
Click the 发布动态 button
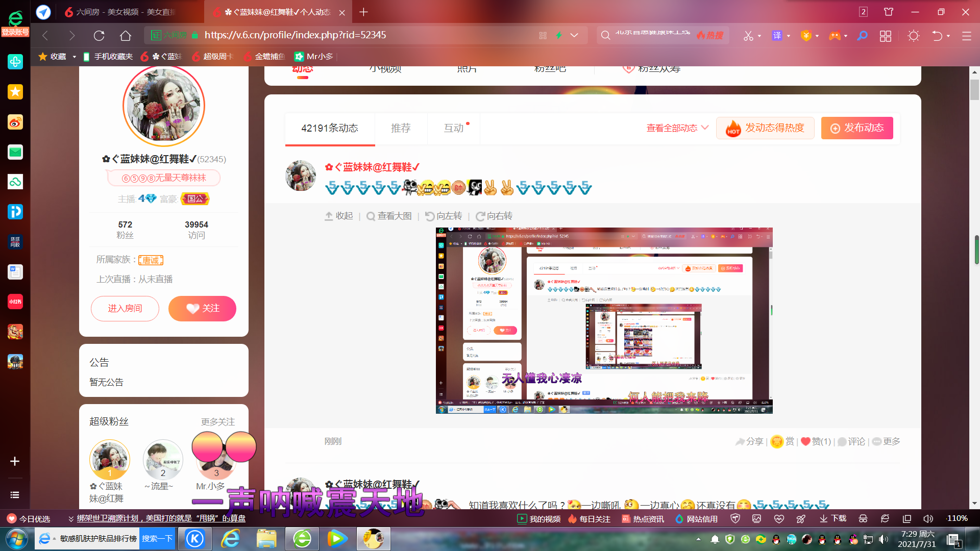[857, 128]
